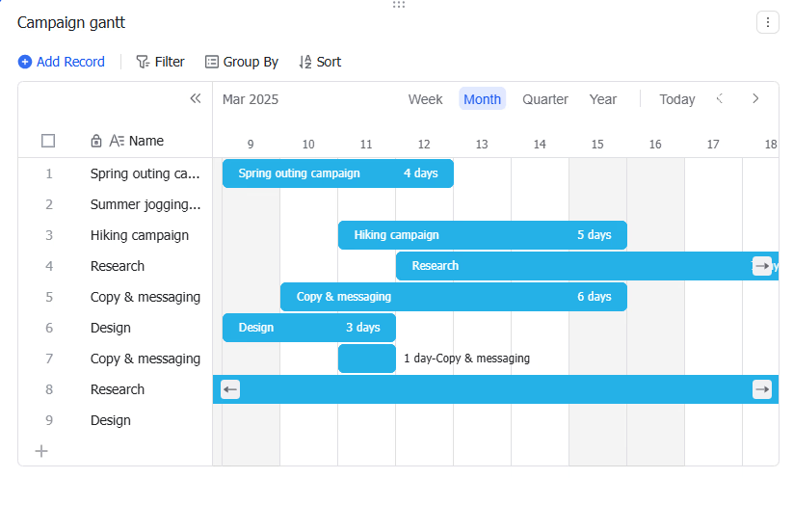Switch to Week view
Viewport: 793px width, 532px height.
click(x=425, y=99)
